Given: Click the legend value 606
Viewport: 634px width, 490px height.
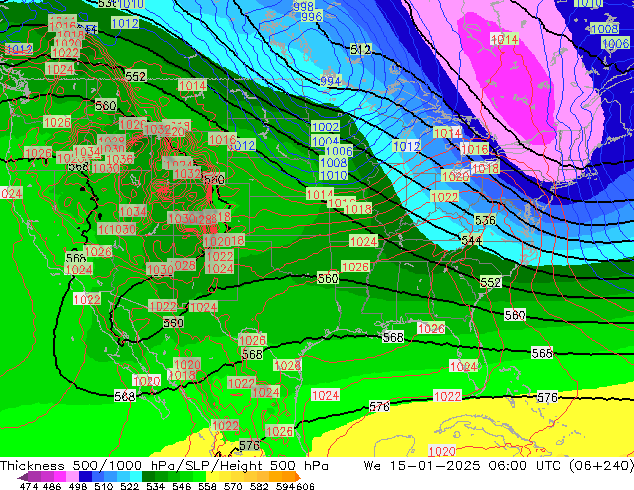Looking at the screenshot, I should [x=304, y=486].
